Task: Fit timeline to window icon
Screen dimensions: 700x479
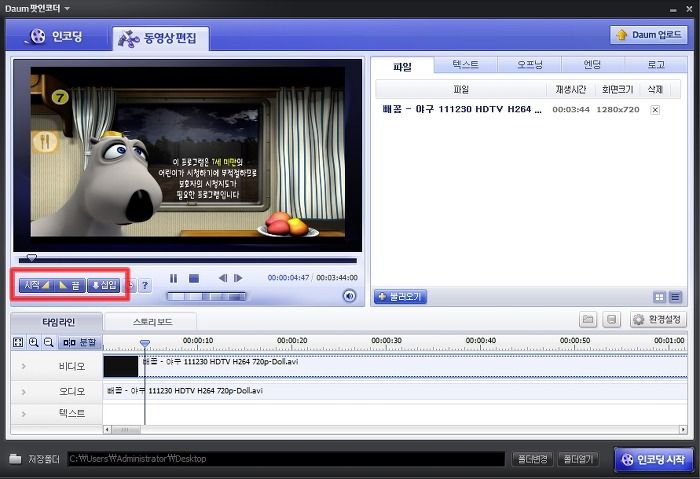Action: point(18,342)
